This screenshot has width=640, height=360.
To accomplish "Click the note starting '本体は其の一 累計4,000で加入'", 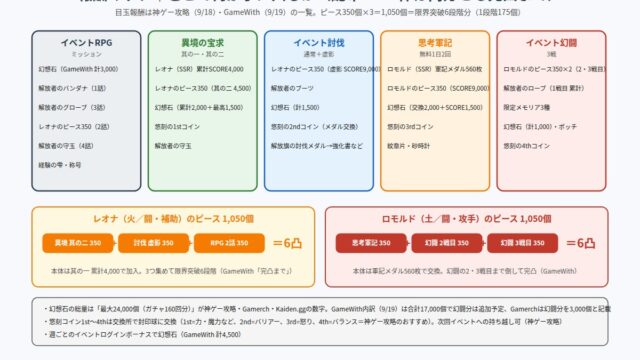I will click(171, 271).
